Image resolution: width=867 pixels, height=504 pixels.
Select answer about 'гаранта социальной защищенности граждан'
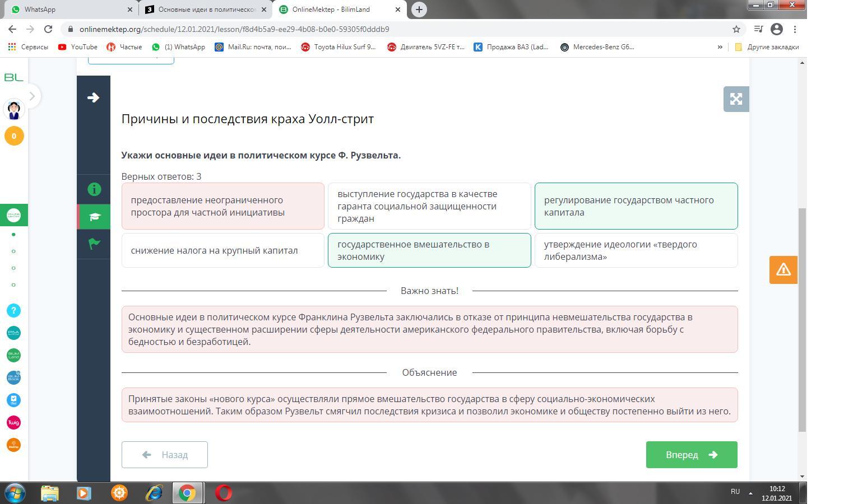(x=429, y=206)
